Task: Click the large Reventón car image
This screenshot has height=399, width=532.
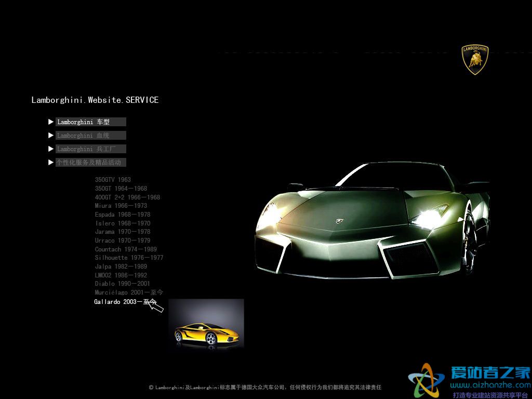Action: point(371,221)
